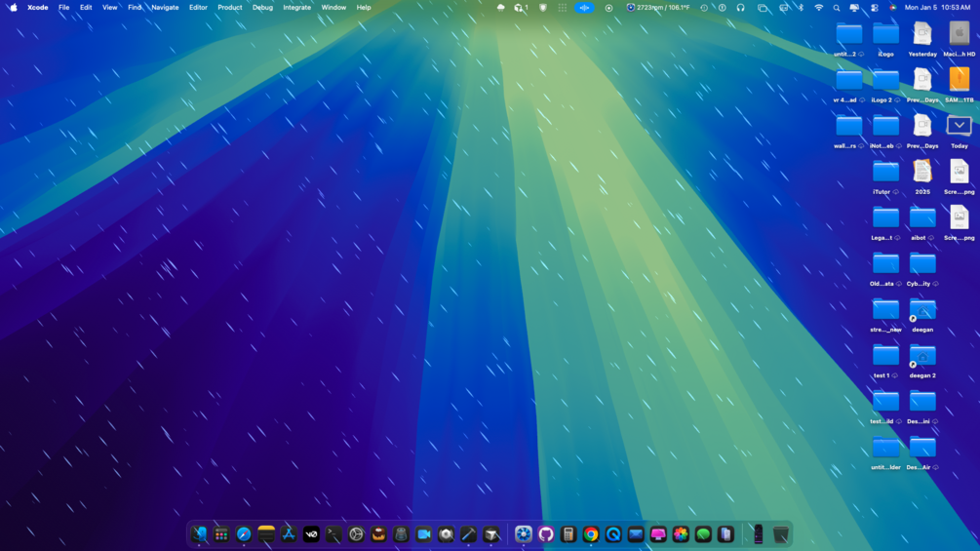Select the deegan 2 alias folder
980x551 pixels.
pyautogui.click(x=922, y=355)
